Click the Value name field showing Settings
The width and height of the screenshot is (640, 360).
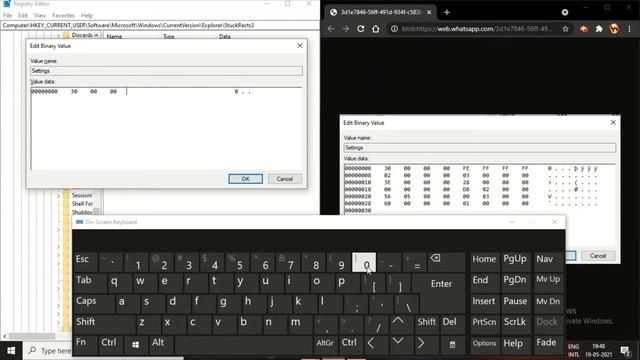pos(167,71)
